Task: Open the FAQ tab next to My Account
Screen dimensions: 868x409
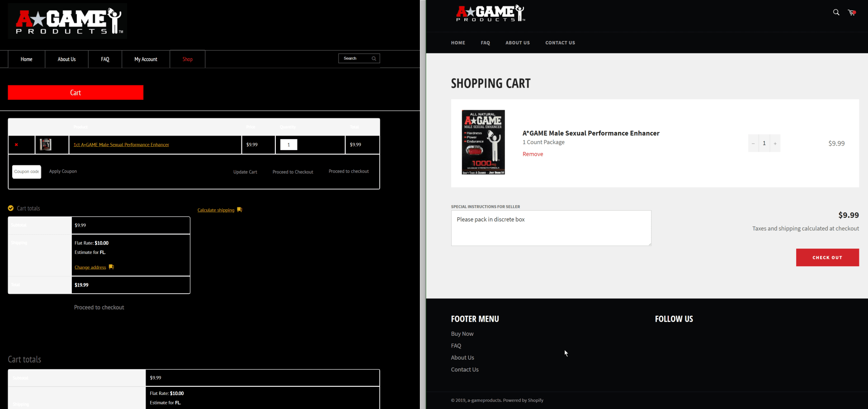Action: (x=105, y=59)
